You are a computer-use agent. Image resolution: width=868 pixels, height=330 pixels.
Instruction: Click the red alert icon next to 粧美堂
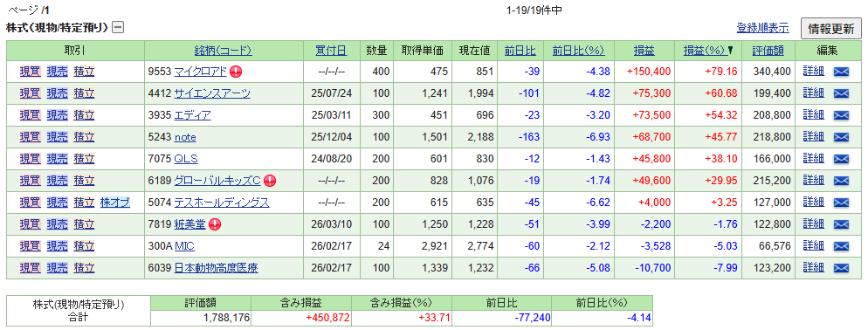tap(216, 224)
